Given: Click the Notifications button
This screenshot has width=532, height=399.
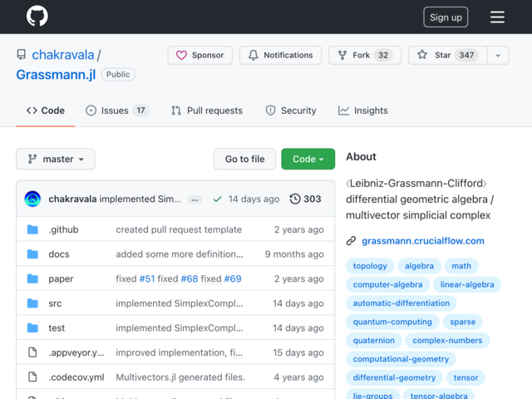Looking at the screenshot, I should tap(280, 55).
